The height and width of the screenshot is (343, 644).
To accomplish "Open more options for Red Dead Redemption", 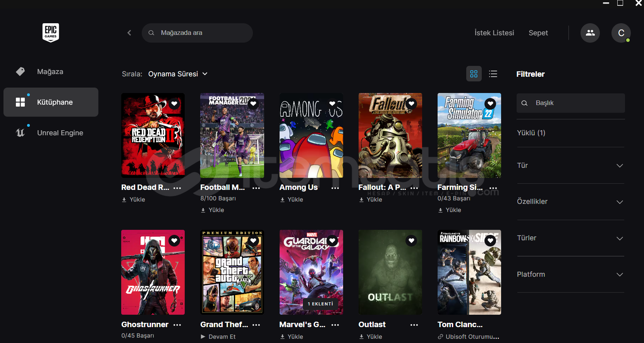I will 177,188.
